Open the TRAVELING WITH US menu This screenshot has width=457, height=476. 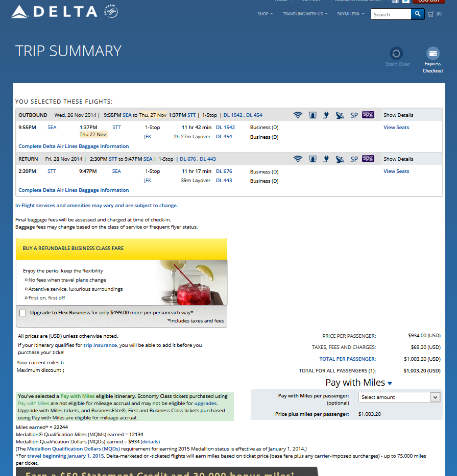point(305,14)
